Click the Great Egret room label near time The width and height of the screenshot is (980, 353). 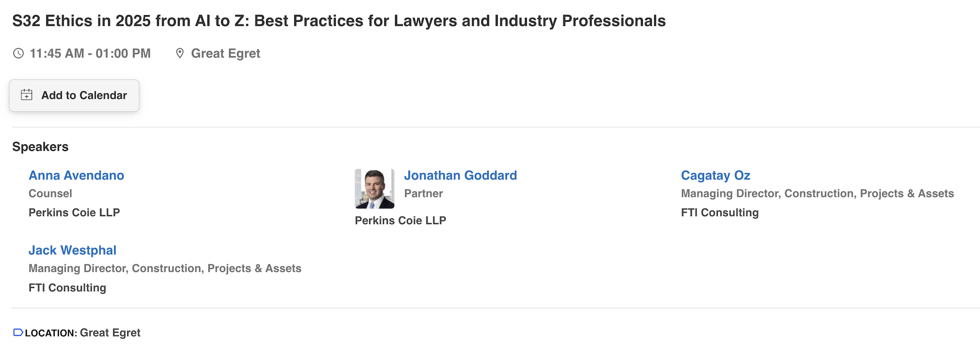coord(225,53)
